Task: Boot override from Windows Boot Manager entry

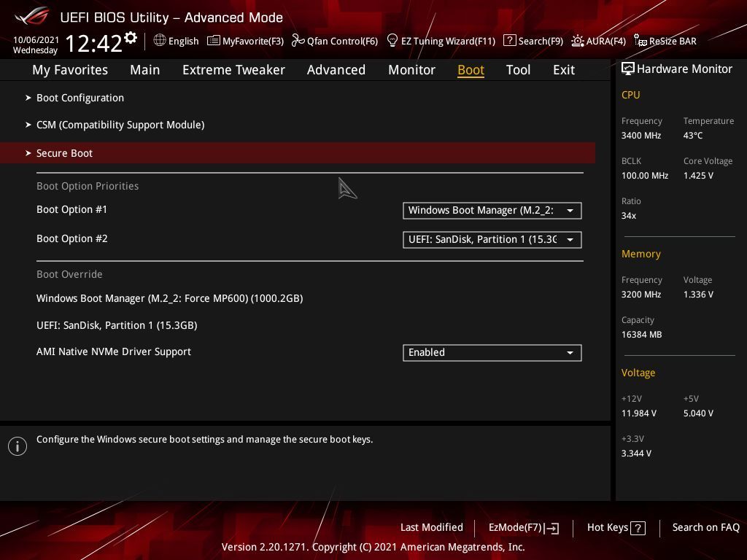Action: 169,298
